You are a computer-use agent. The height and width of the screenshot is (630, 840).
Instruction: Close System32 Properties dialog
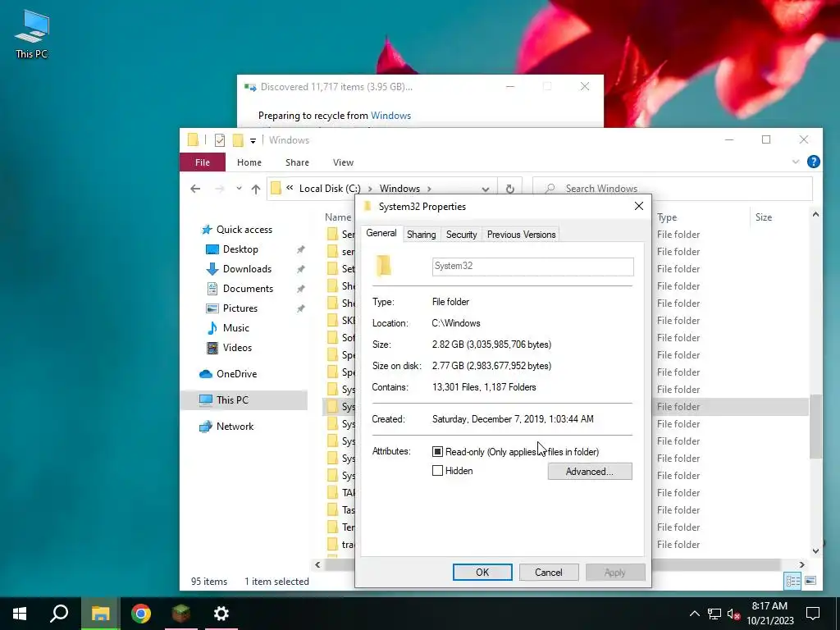(x=638, y=206)
